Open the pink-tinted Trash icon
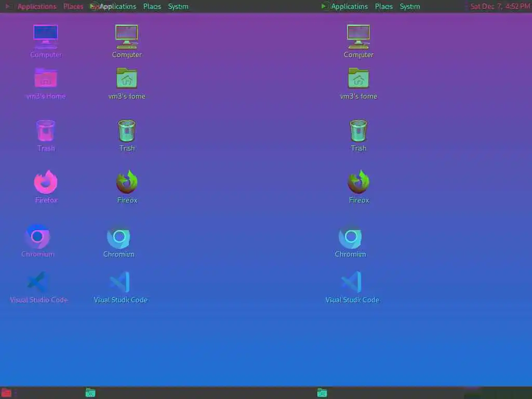The height and width of the screenshot is (399, 532). [46, 130]
